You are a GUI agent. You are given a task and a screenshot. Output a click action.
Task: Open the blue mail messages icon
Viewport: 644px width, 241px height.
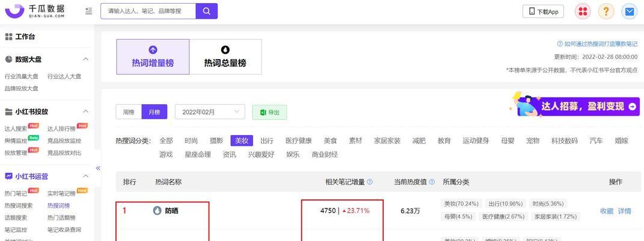click(629, 11)
